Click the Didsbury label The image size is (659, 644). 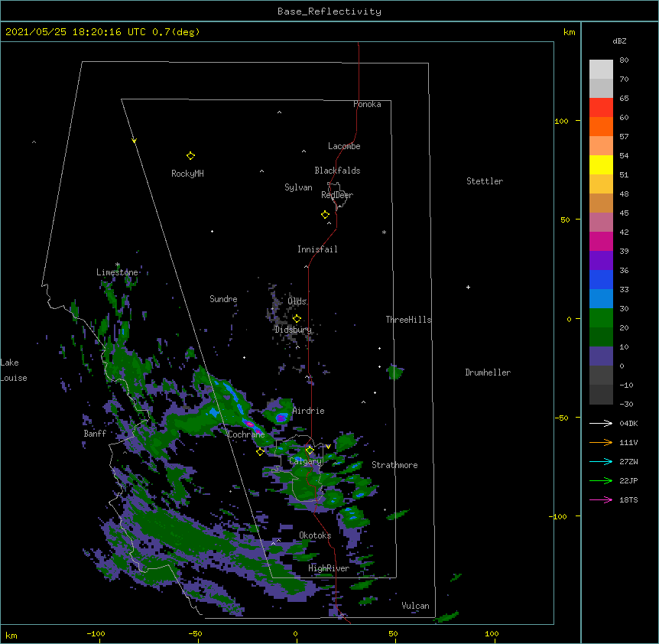(294, 330)
